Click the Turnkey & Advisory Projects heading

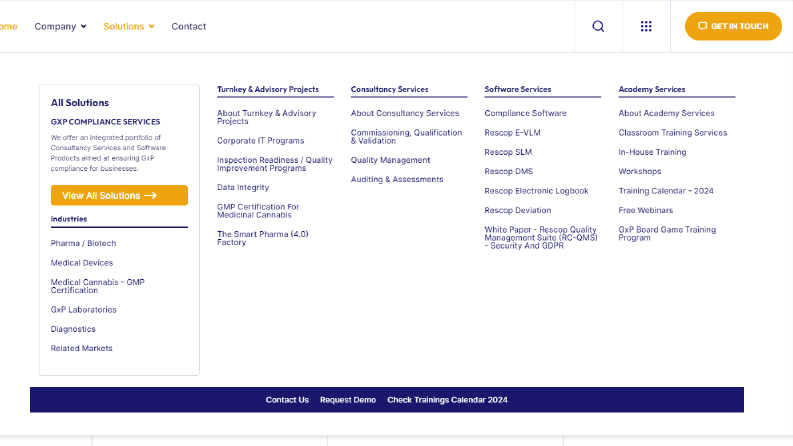[268, 89]
